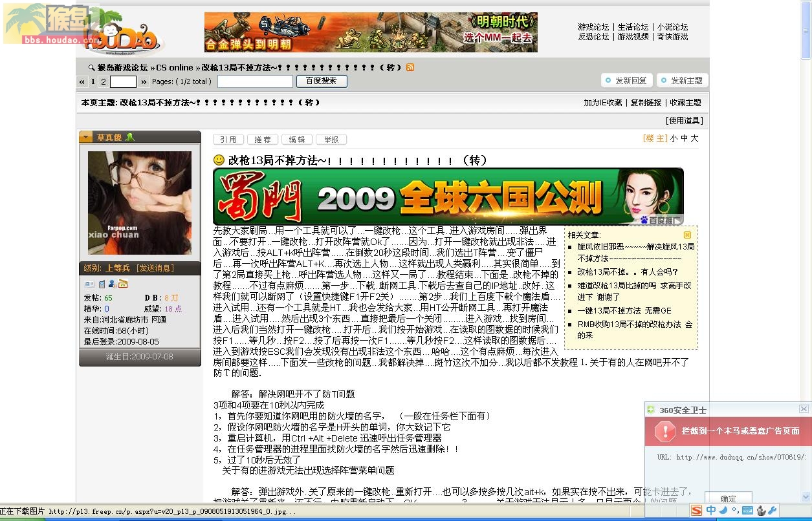812x521 pixels.
Task: Click the green online status icon beside 草真傻
Action: pos(130,137)
